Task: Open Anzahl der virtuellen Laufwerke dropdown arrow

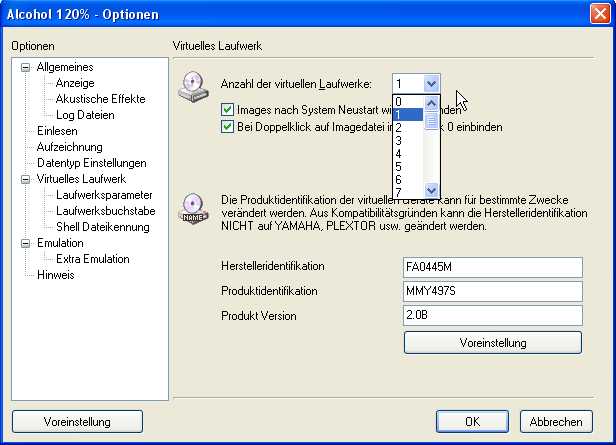Action: point(431,84)
